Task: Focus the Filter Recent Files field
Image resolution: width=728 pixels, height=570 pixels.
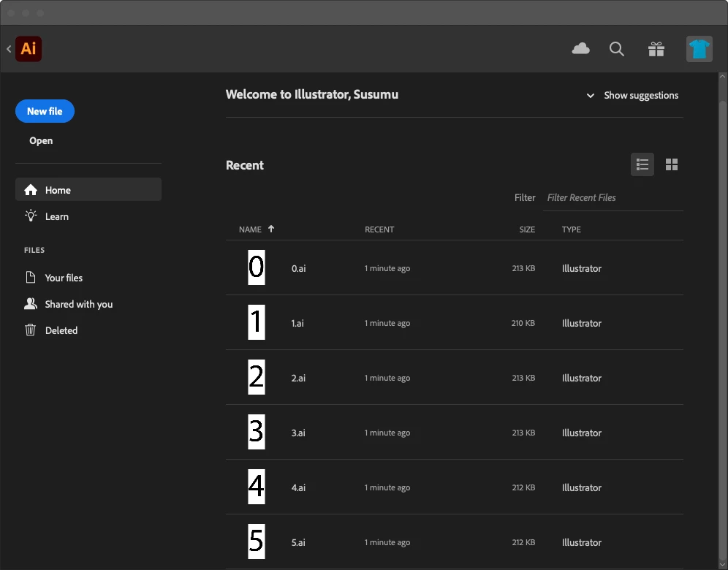Action: click(613, 198)
